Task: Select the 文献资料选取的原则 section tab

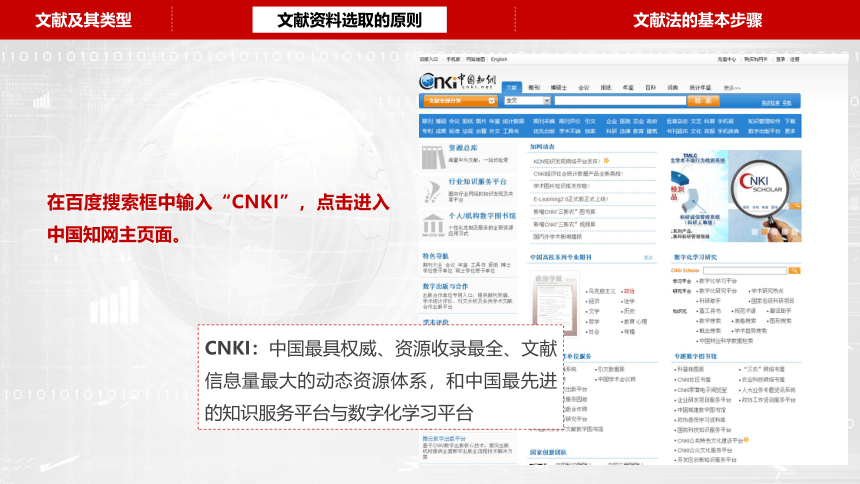Action: [349, 20]
